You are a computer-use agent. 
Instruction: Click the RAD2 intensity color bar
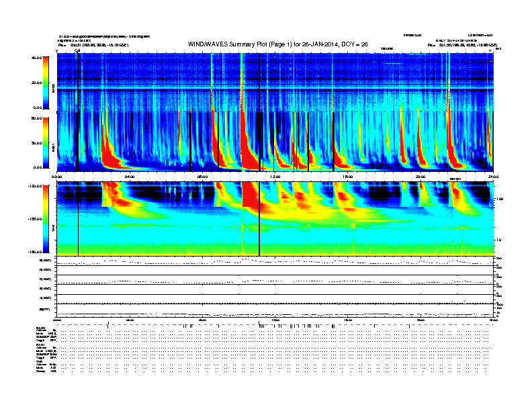pyautogui.click(x=46, y=83)
